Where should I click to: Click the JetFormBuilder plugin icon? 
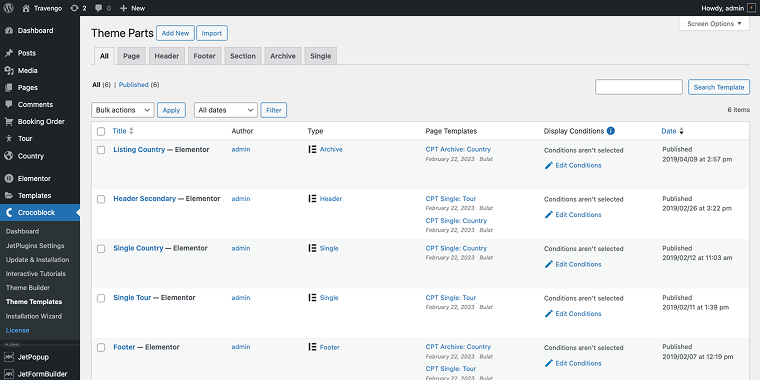point(9,374)
